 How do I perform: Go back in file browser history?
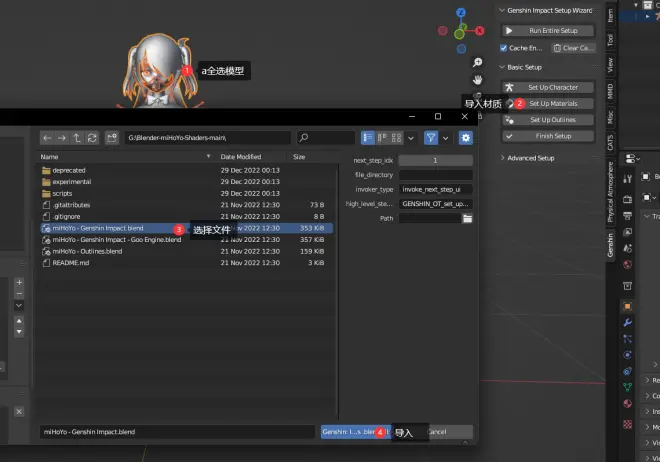point(47,138)
